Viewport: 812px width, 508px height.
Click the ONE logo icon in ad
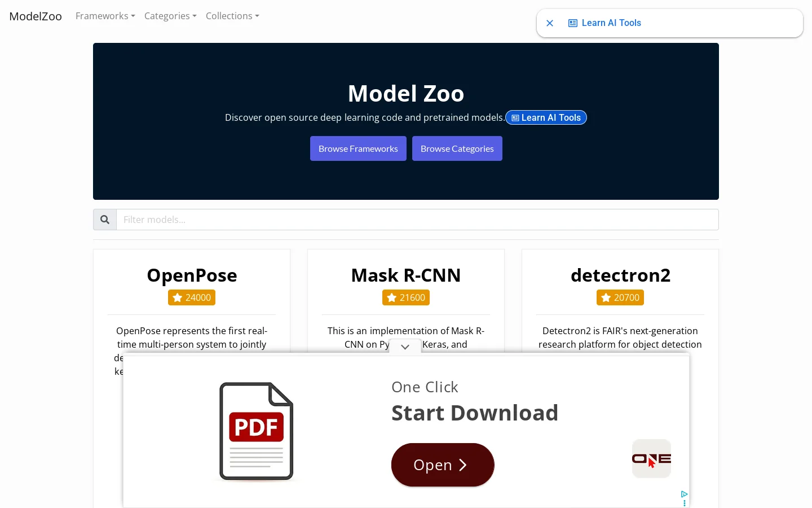pyautogui.click(x=651, y=459)
